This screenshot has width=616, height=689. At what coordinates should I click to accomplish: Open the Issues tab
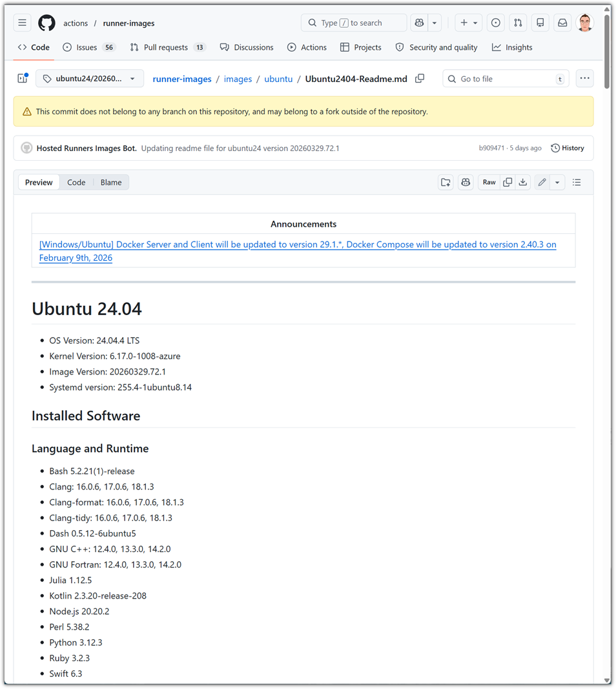click(90, 47)
